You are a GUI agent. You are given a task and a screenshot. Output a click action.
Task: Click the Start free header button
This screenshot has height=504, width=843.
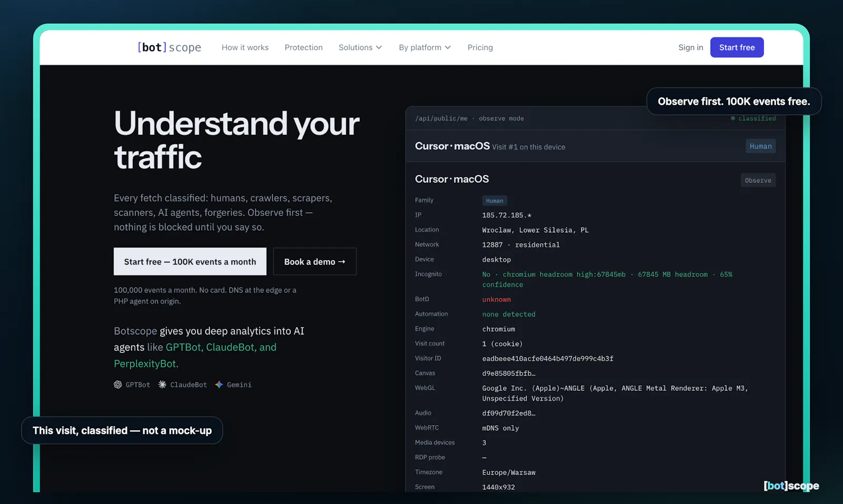[x=737, y=47]
